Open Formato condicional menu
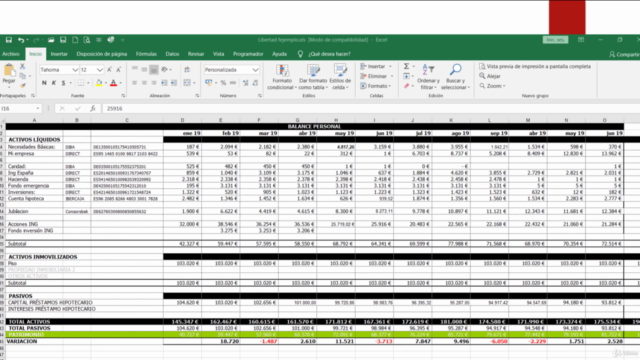The height and width of the screenshot is (360, 640). click(281, 77)
